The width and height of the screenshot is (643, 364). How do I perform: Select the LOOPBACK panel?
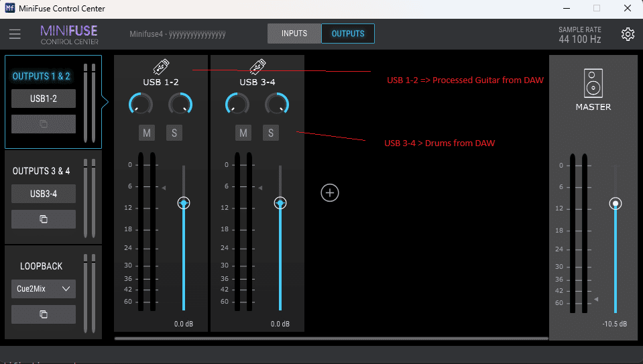[54, 292]
